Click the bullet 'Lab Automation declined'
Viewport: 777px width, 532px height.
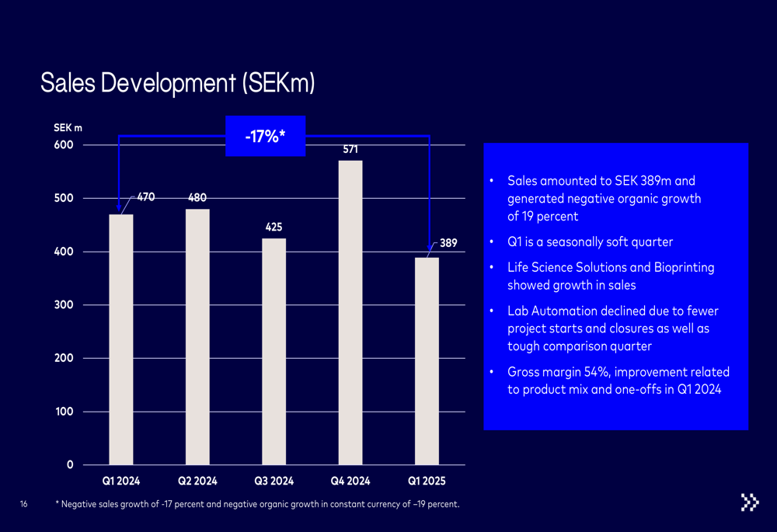(612, 329)
